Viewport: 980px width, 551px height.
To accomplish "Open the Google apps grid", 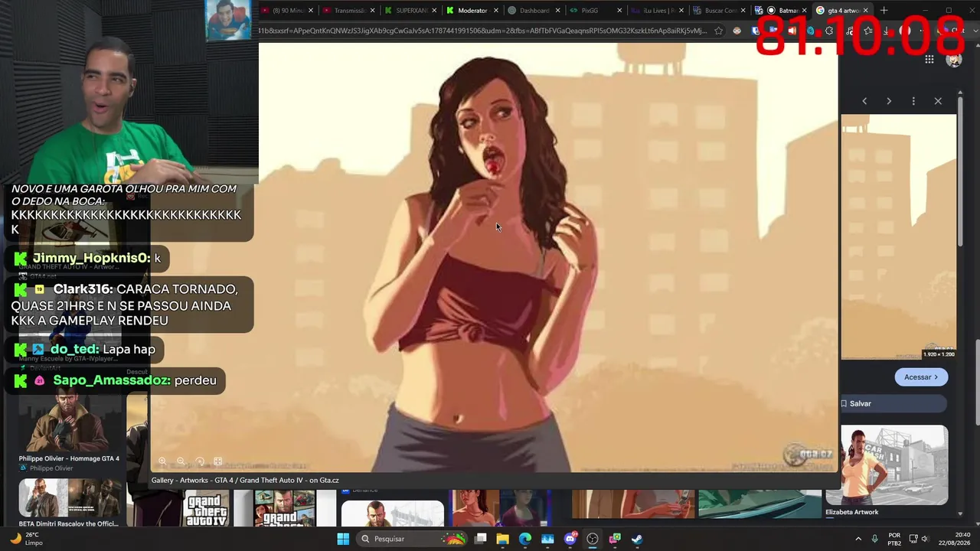I will click(x=929, y=60).
